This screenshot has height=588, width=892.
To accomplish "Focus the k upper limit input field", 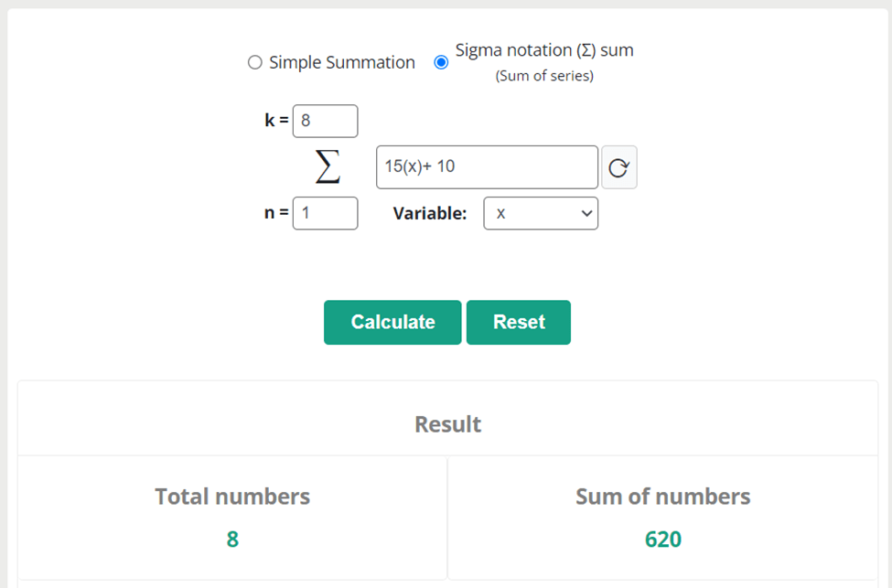I will (326, 121).
